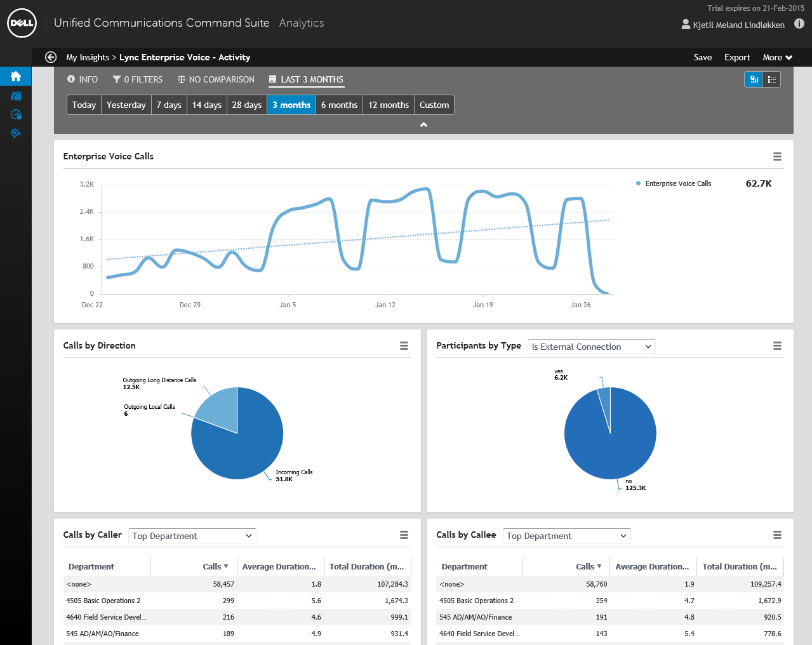The height and width of the screenshot is (645, 812).
Task: Open the NO COMPARISON section
Action: click(216, 79)
